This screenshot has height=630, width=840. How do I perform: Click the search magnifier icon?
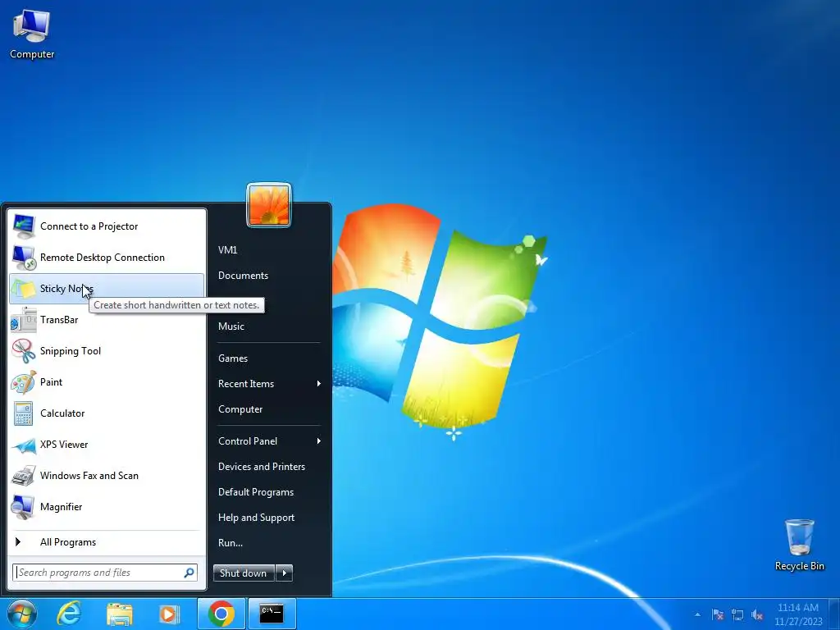[189, 573]
